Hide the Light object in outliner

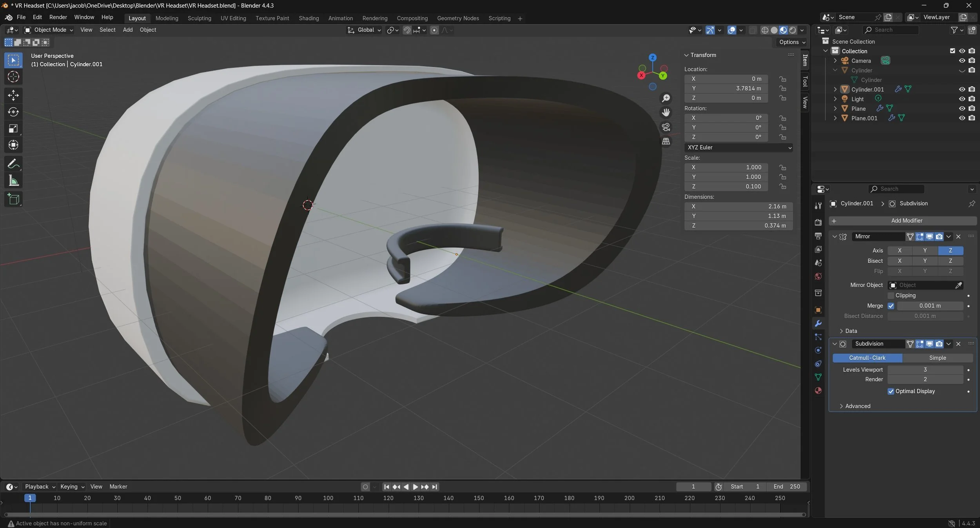pyautogui.click(x=962, y=99)
